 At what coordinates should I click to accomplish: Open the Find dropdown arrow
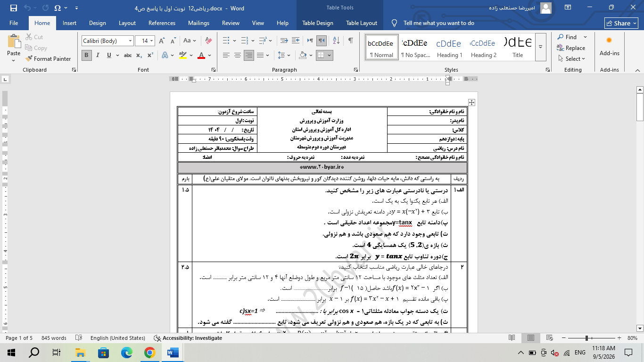[585, 37]
